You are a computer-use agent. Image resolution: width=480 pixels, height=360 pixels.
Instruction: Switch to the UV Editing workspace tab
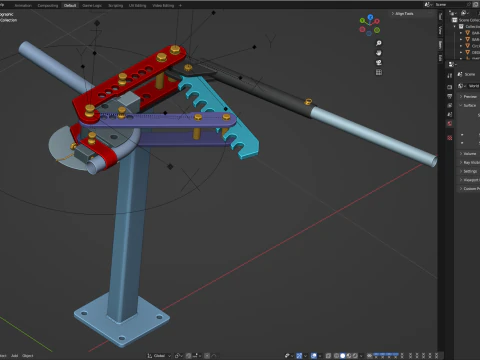pyautogui.click(x=137, y=5)
